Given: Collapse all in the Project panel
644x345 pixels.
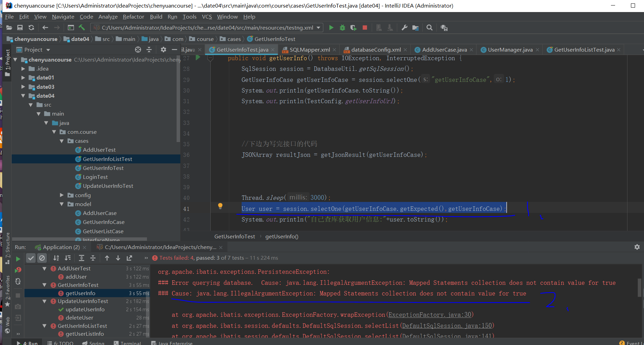Looking at the screenshot, I should [149, 50].
